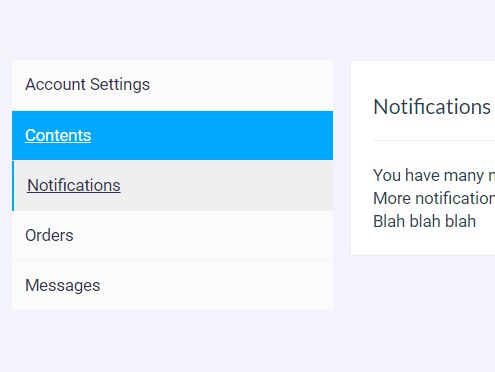This screenshot has width=495, height=372.
Task: Click the Notifications heading in content panel
Action: pos(432,107)
